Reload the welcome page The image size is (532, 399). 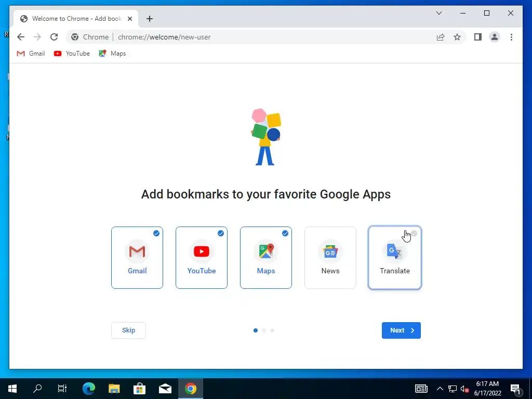54,37
